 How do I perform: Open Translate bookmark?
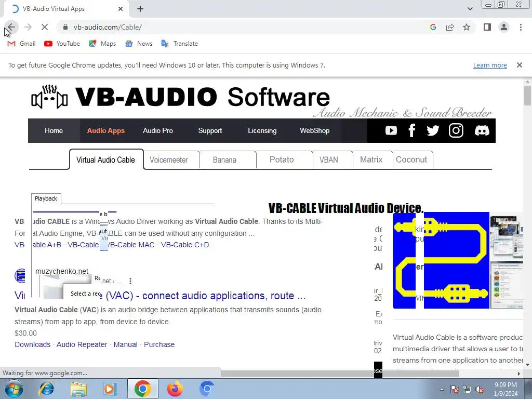(x=179, y=44)
